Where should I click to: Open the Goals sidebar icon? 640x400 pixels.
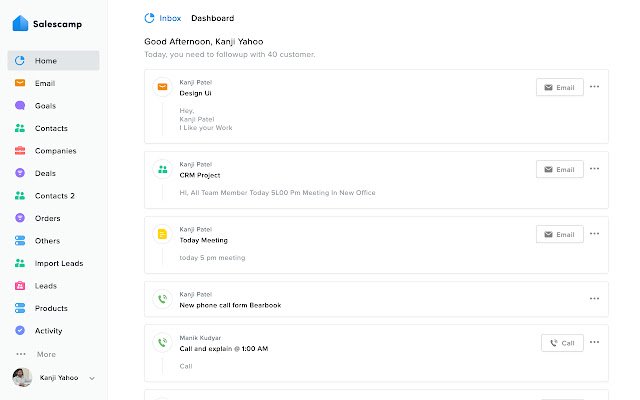pyautogui.click(x=20, y=105)
